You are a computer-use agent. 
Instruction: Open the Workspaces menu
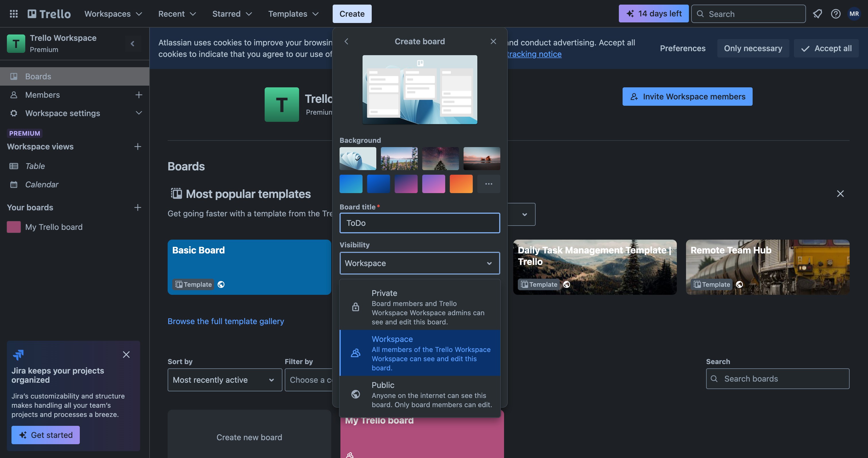point(113,14)
